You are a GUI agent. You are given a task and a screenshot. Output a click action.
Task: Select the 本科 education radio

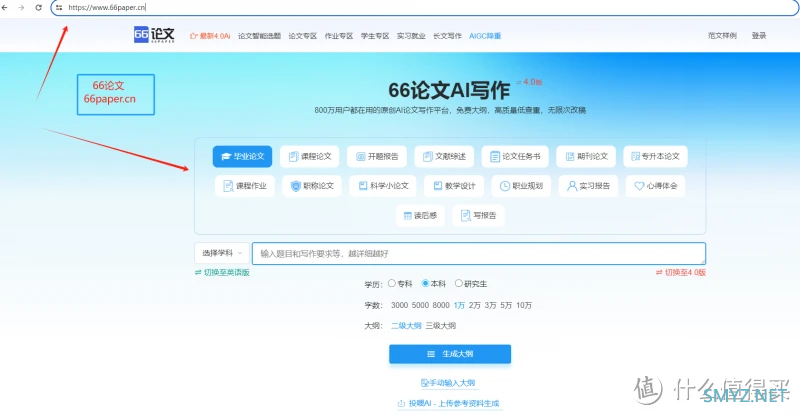[425, 283]
